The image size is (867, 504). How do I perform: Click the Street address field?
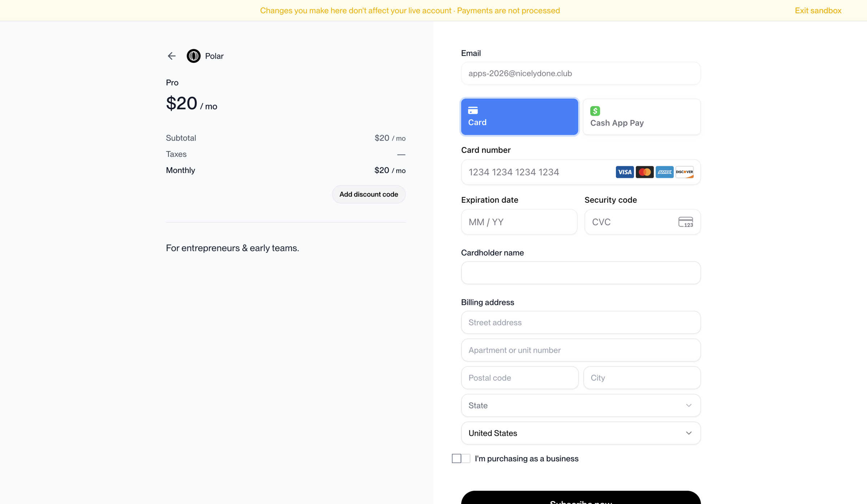tap(581, 322)
